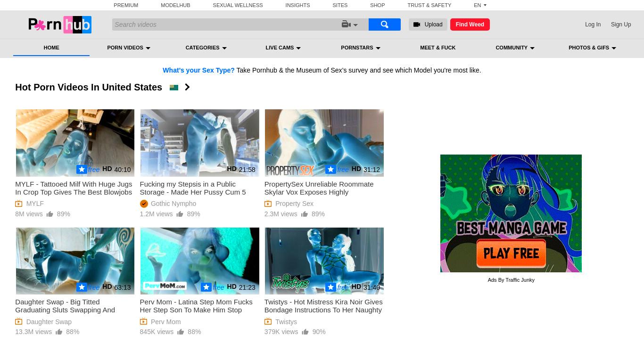Open the video thumbnail with duration 31:40
644x343 pixels.
coord(324,261)
